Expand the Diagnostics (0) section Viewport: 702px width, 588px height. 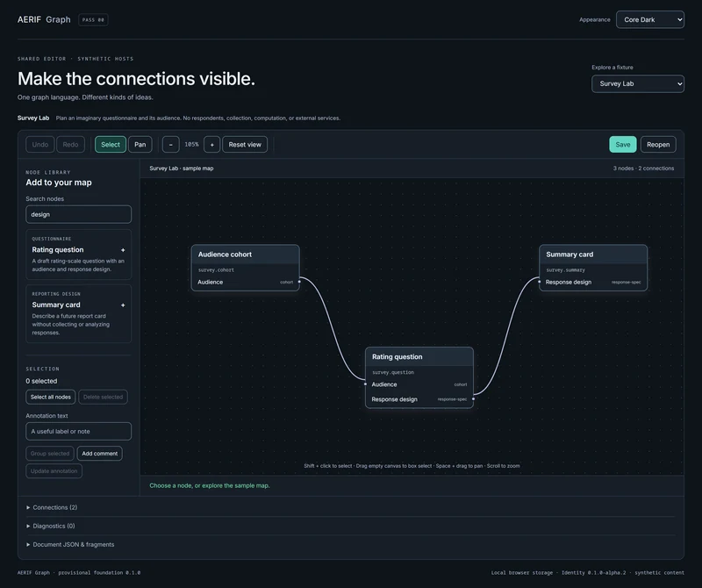tap(51, 526)
